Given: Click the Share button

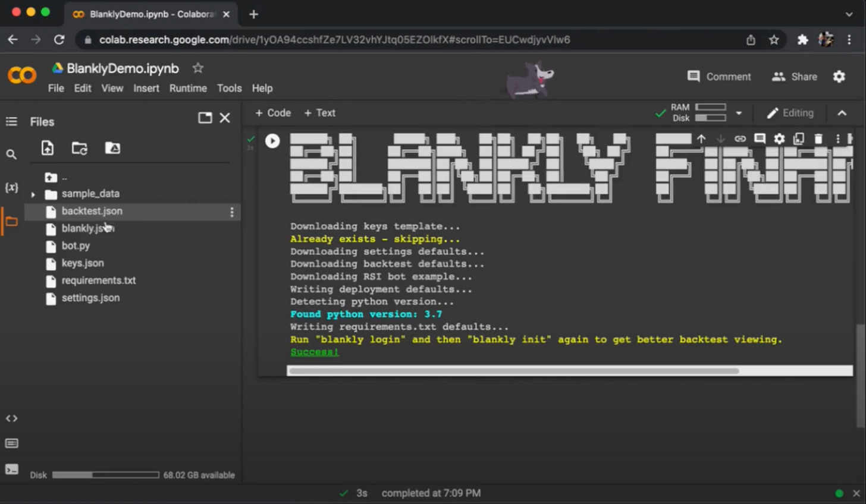Looking at the screenshot, I should (795, 77).
